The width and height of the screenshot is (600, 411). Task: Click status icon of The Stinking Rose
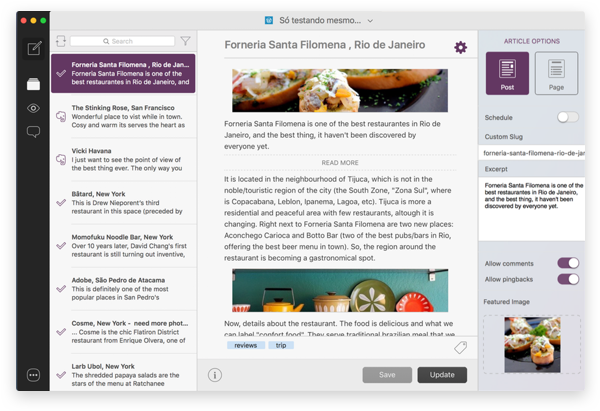click(61, 116)
